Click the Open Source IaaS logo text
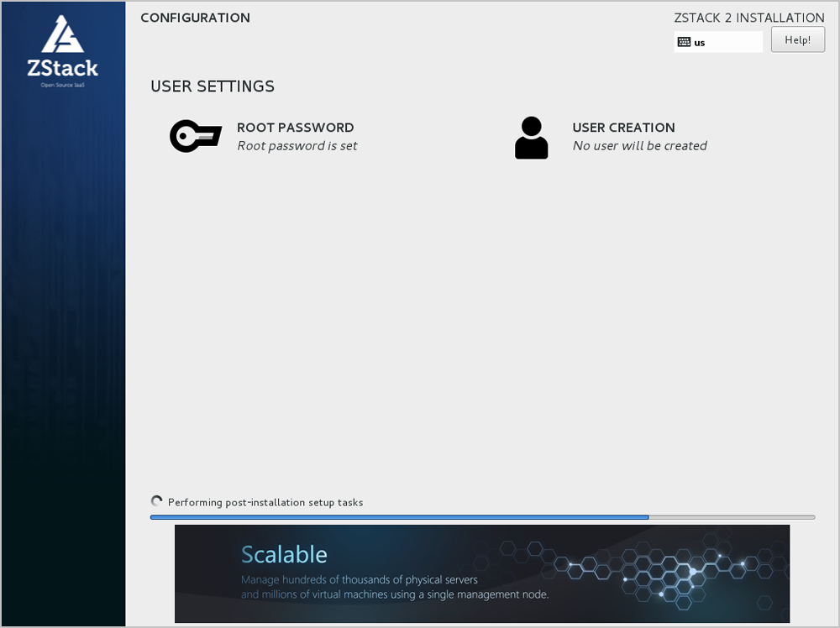The width and height of the screenshot is (840, 628). [62, 85]
